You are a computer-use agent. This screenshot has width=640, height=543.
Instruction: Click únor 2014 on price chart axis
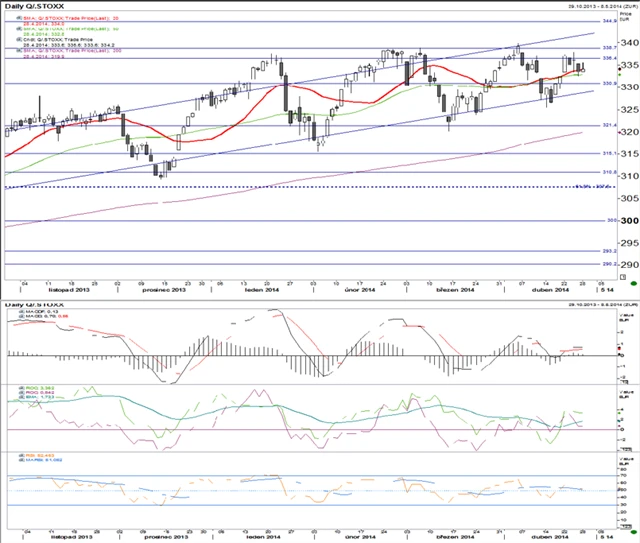tap(360, 290)
